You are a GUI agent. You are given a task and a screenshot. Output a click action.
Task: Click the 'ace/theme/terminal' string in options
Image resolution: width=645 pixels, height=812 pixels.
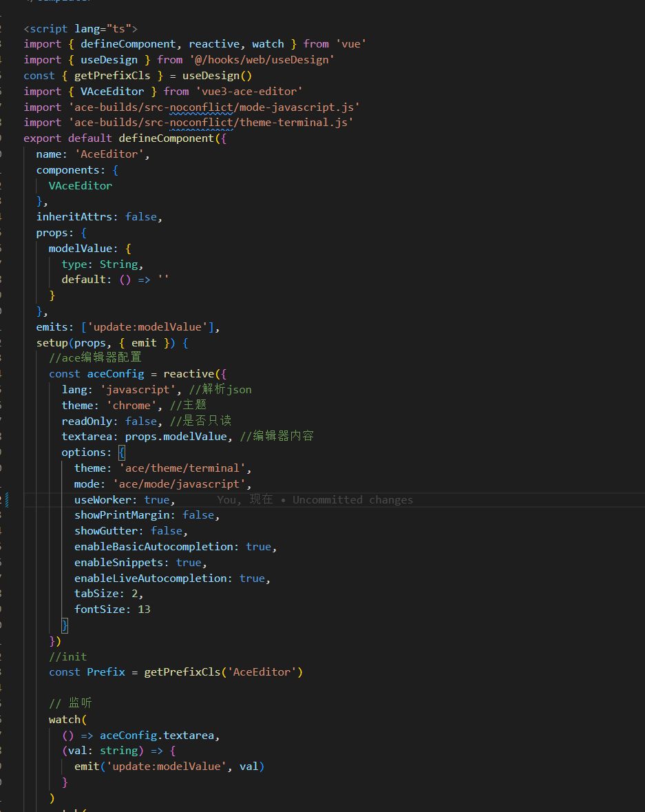183,468
